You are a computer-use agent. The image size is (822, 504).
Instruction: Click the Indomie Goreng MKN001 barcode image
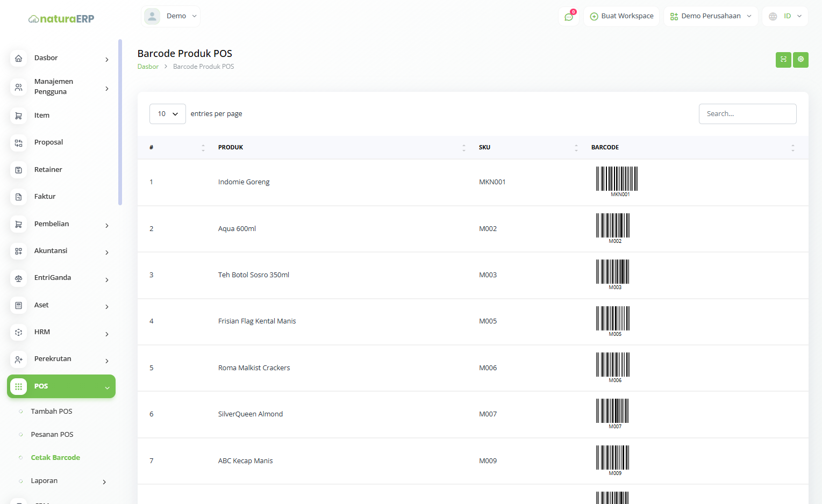617,182
